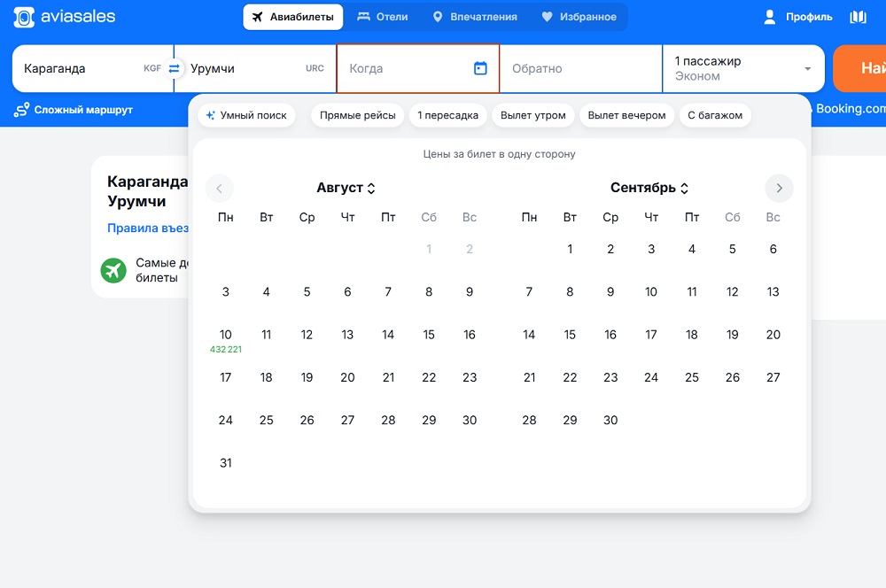
Task: Click the orange search button
Action: 859,68
